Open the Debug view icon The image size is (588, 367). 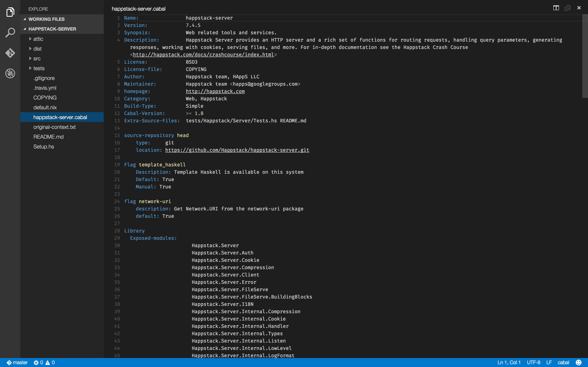(10, 73)
